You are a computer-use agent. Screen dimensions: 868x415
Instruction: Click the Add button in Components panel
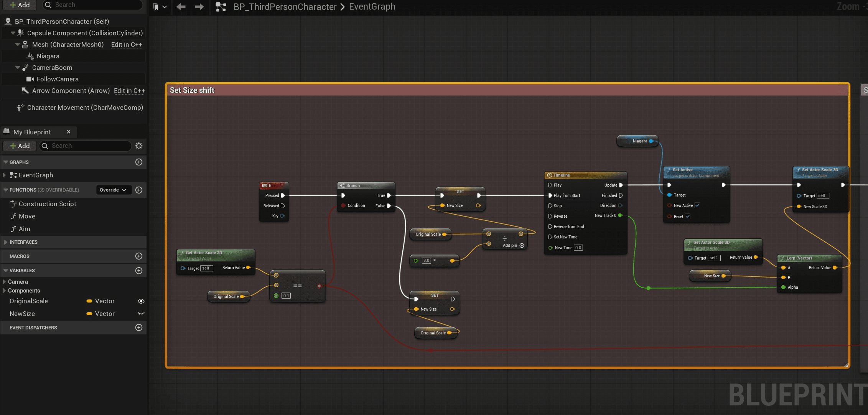pos(20,5)
